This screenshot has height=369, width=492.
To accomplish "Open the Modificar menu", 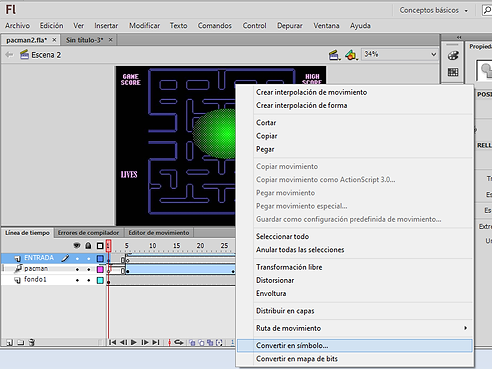I will (144, 26).
